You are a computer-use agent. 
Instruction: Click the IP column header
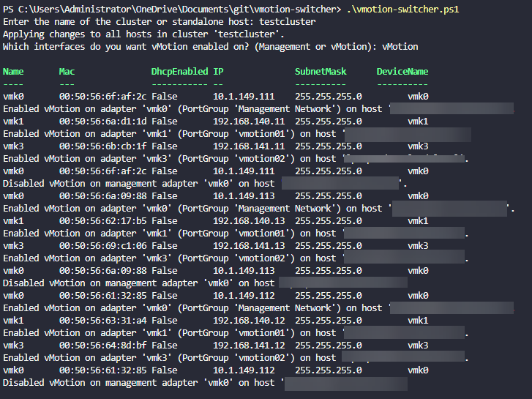point(218,72)
